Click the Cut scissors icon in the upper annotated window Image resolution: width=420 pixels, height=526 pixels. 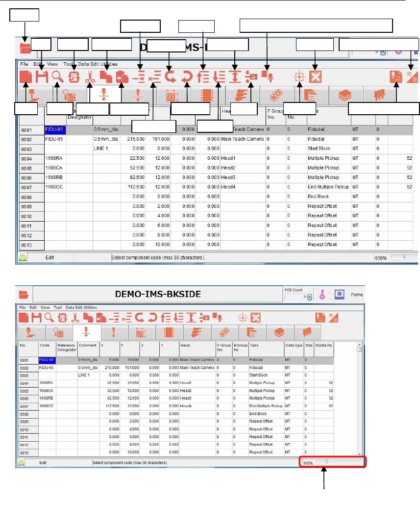[x=90, y=77]
